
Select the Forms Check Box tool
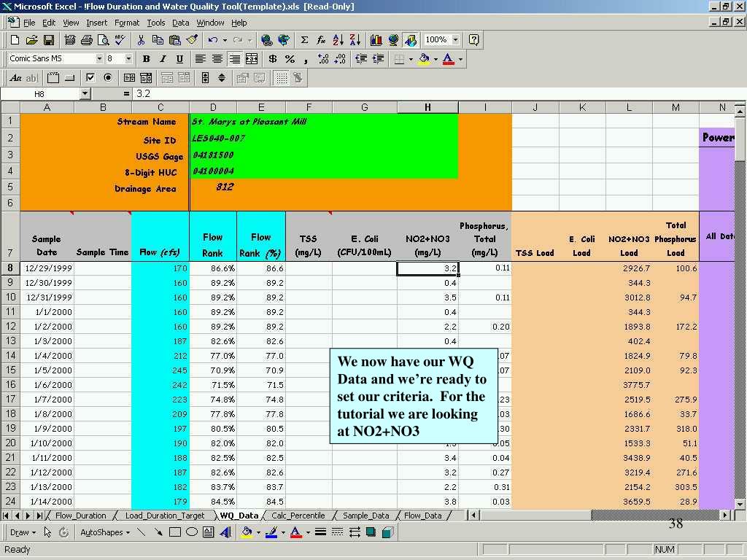[x=90, y=77]
